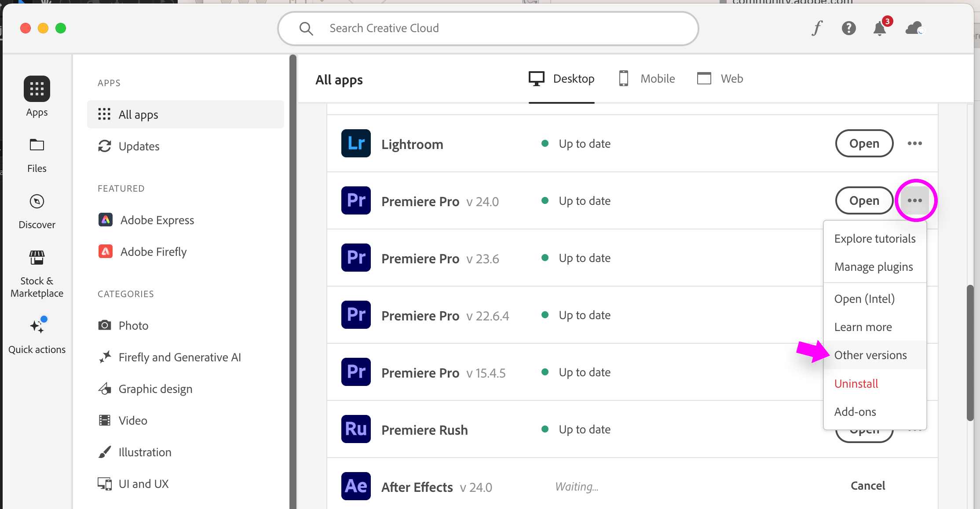Viewport: 980px width, 509px height.
Task: Select the Graphic design category
Action: (x=155, y=389)
